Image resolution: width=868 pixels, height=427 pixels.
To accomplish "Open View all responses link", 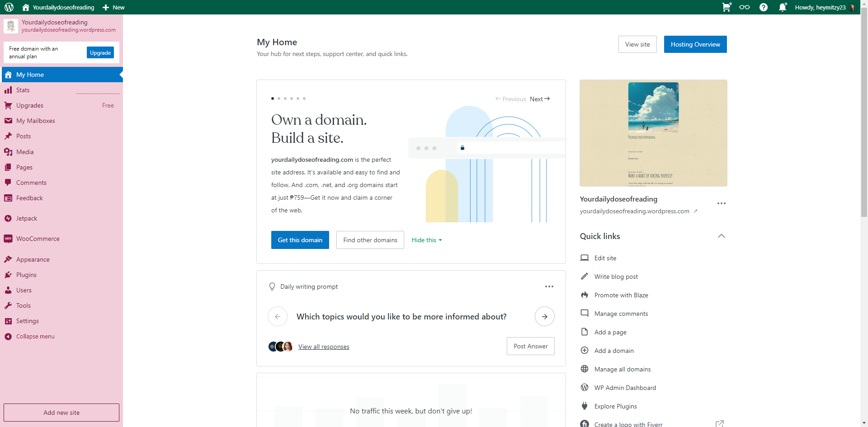I will point(323,347).
